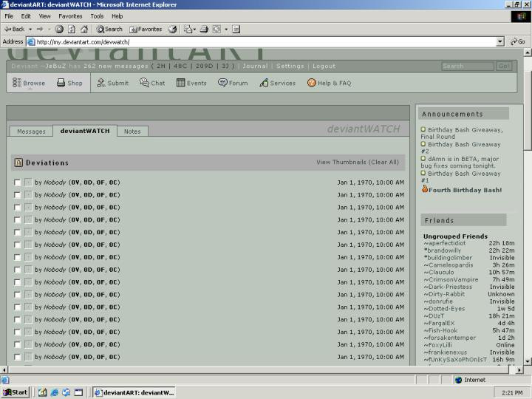Screen dimensions: 532x399
Task: Click the Back arrow in the IE toolbar
Action: point(14,29)
